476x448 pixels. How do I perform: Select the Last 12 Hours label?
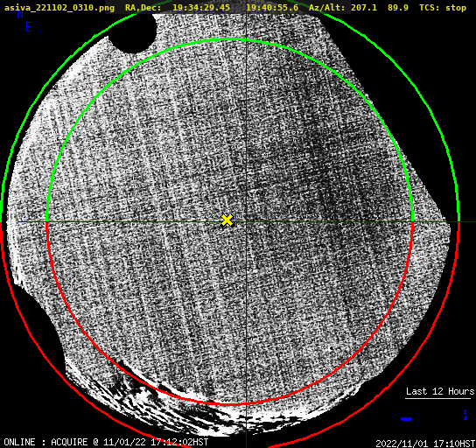point(440,391)
